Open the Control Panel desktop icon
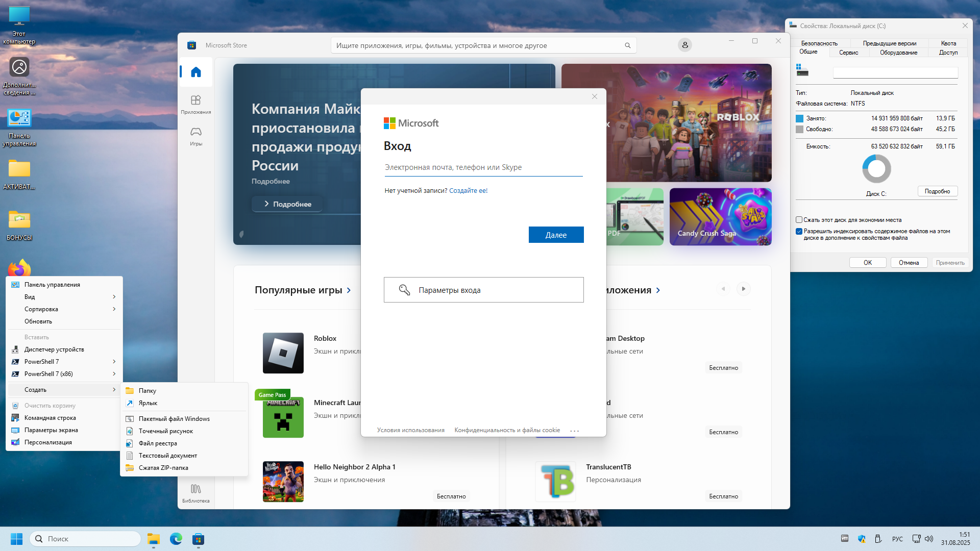This screenshot has height=551, width=980. coord(19,128)
